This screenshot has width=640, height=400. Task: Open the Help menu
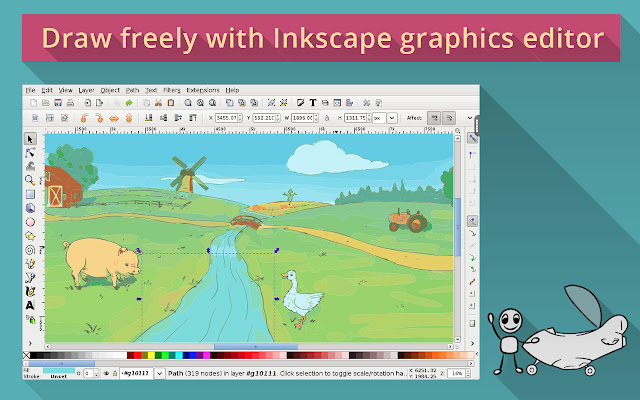click(232, 90)
